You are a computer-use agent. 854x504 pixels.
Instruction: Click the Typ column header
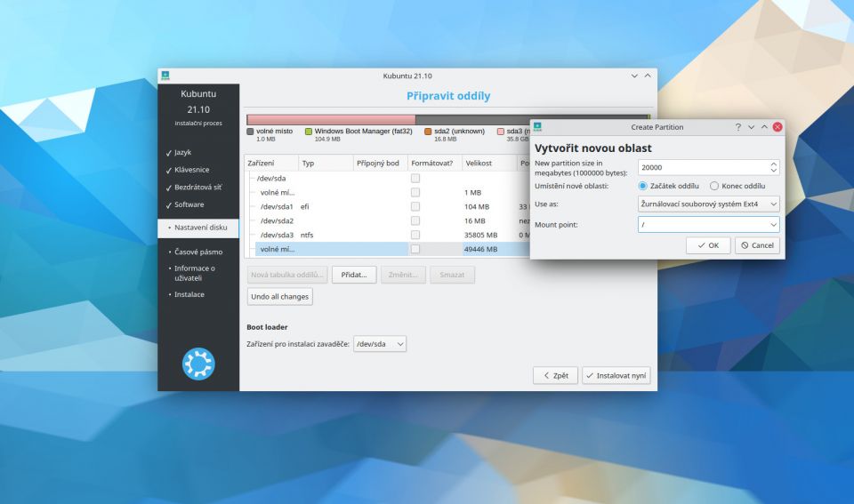(326, 163)
